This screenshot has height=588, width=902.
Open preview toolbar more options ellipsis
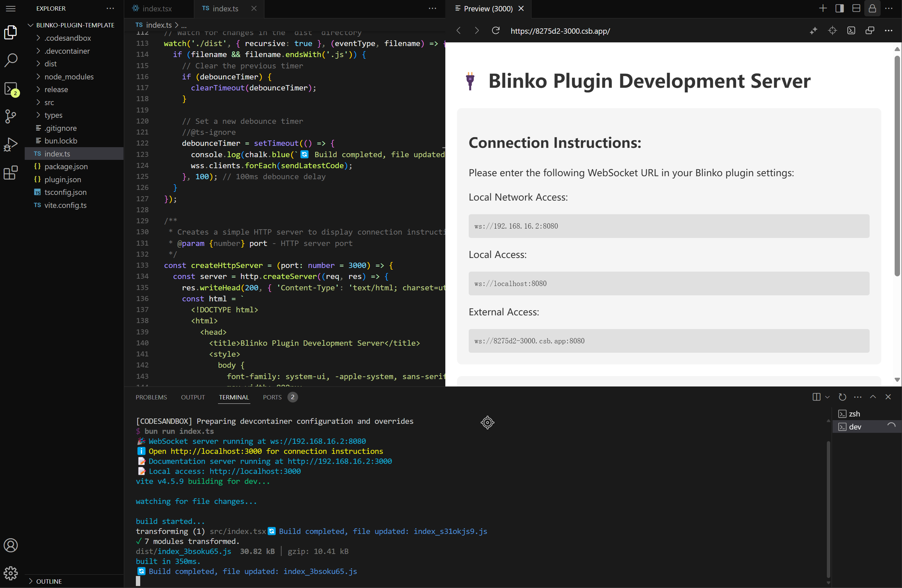point(888,31)
